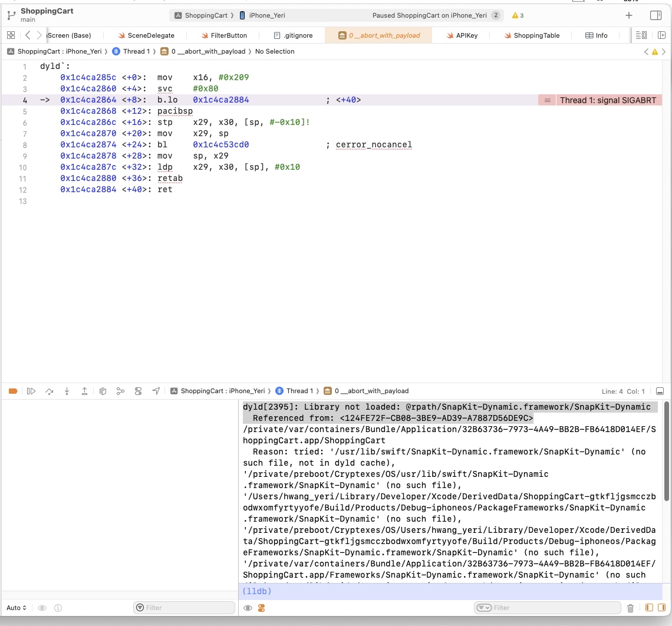The image size is (672, 626).
Task: Click Line: 4 Col: 1 position indicator
Action: click(623, 391)
